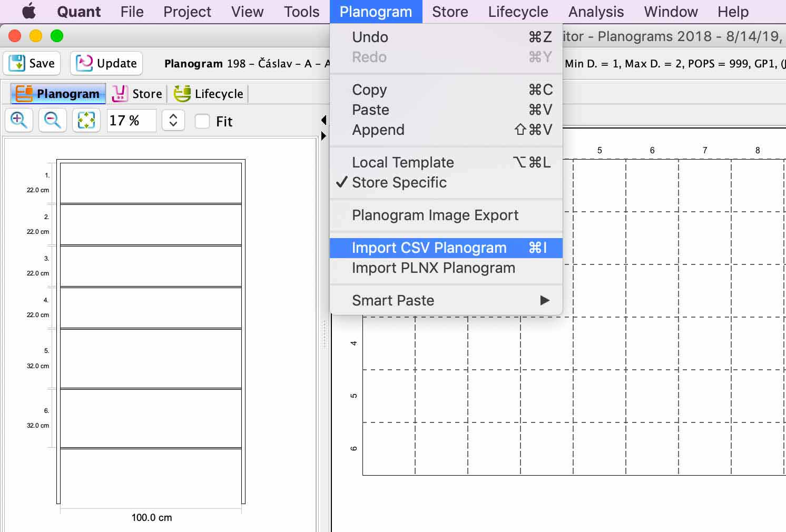
Task: Open the Analysis menu
Action: pos(595,12)
